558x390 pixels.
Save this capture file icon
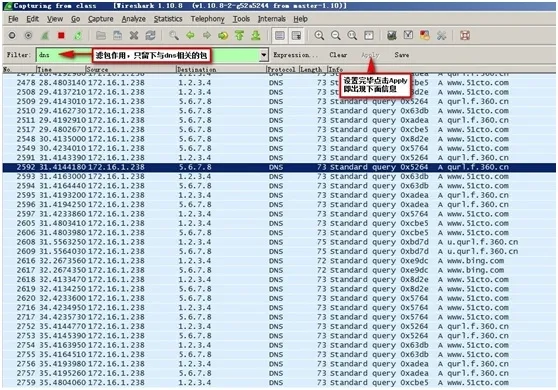pos(117,36)
